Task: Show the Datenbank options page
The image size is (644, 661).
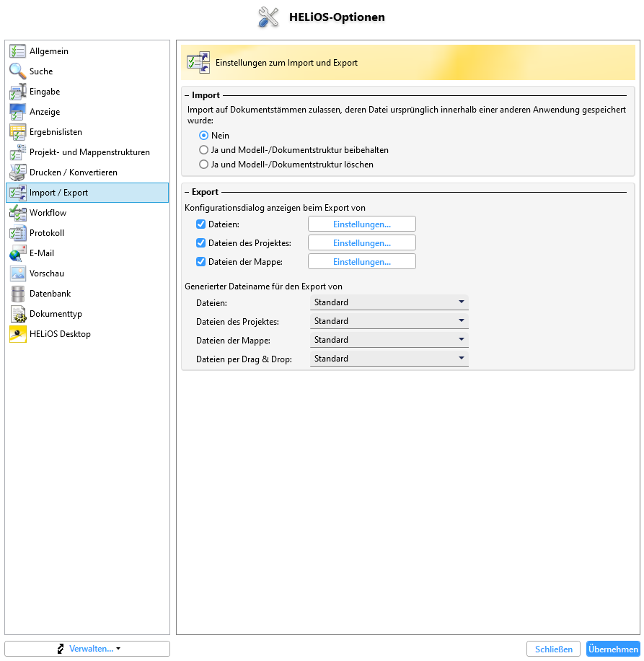Action: click(x=87, y=294)
